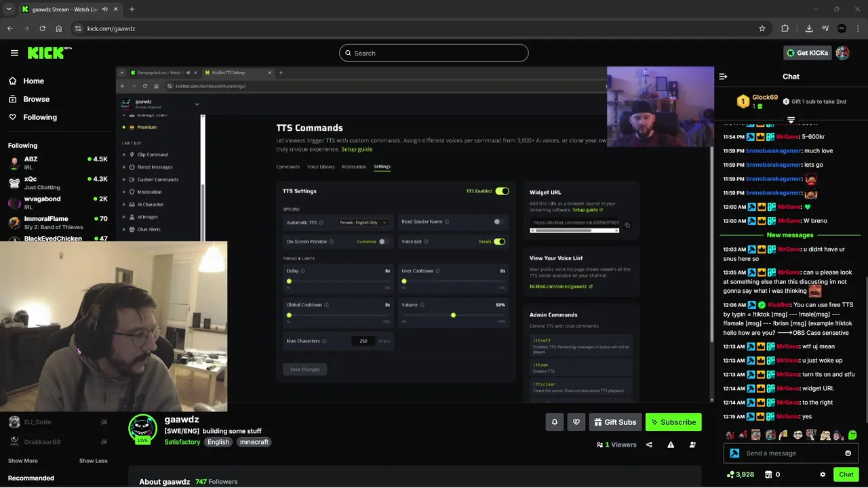Bookmark this page with the star icon

(x=762, y=28)
